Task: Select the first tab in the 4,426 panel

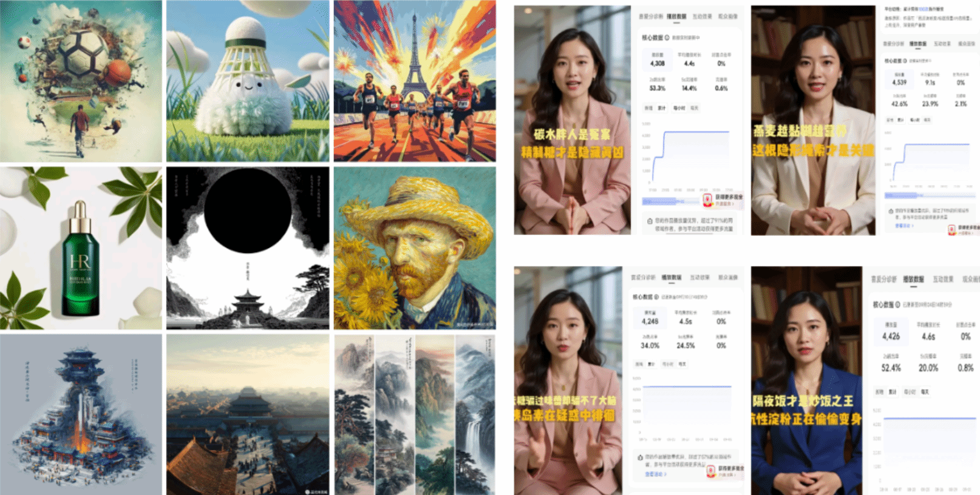Action: click(883, 279)
